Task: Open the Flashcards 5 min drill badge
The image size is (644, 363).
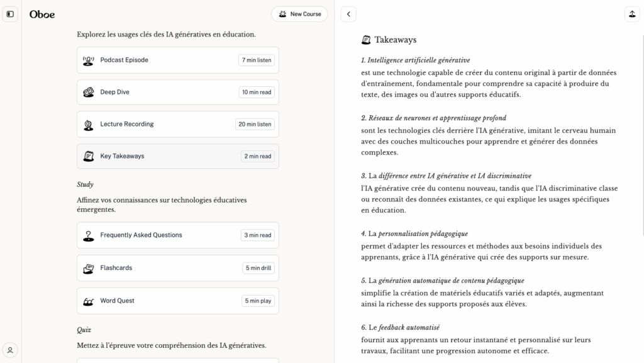Action: [x=258, y=268]
